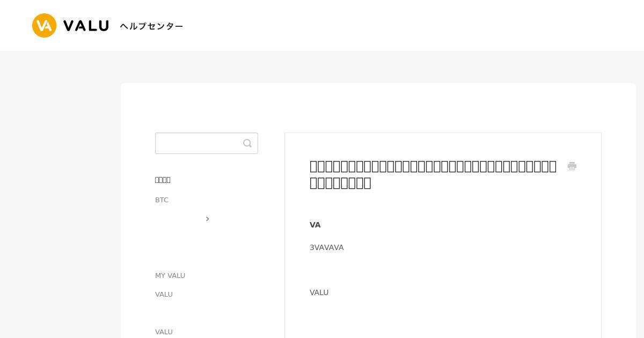
Task: Print the article using the printer icon
Action: click(x=572, y=166)
